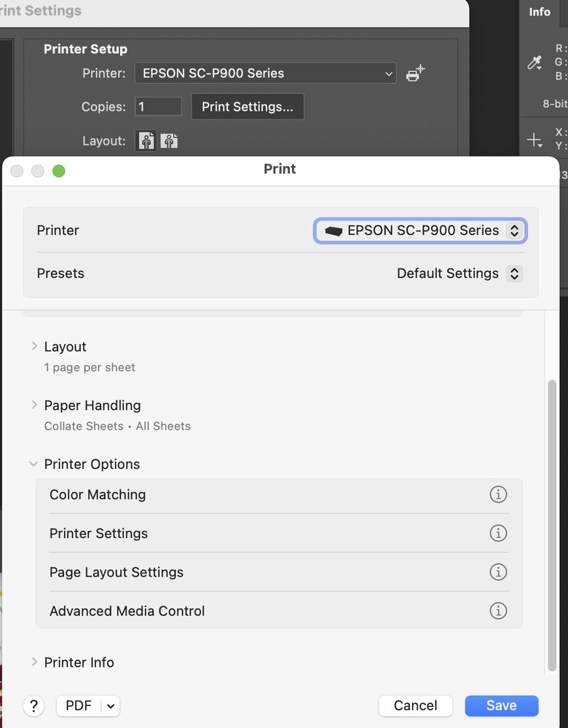The height and width of the screenshot is (728, 568).
Task: Click the help question mark button
Action: click(33, 705)
